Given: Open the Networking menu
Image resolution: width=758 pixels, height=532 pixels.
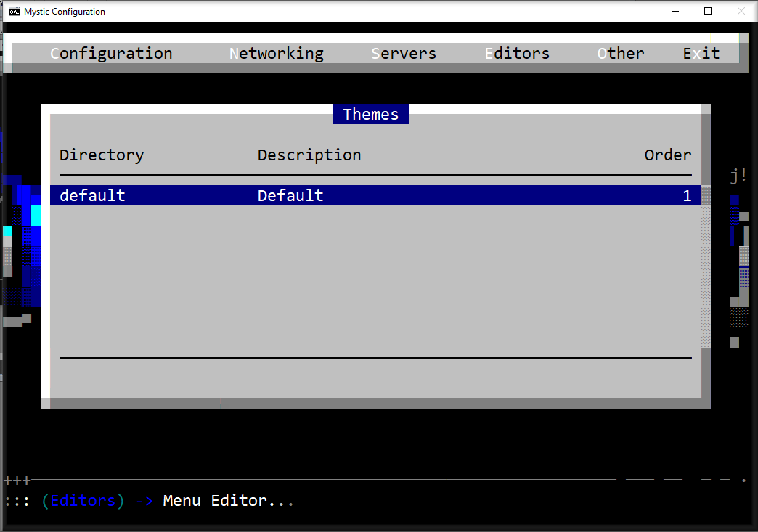Looking at the screenshot, I should tap(277, 53).
